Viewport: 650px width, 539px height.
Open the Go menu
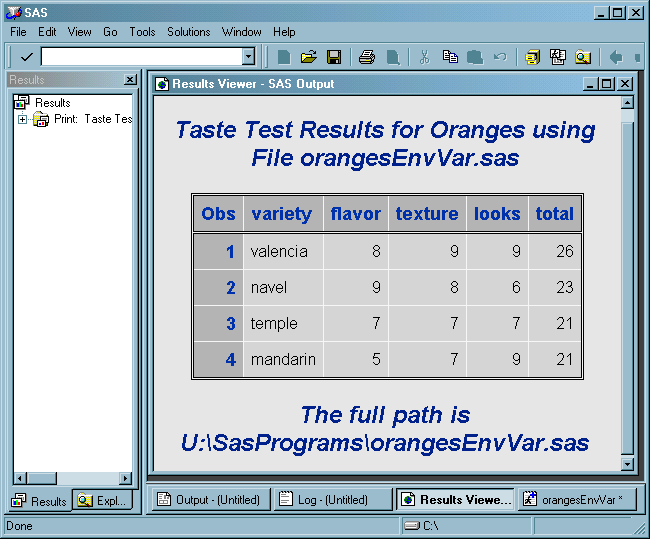pyautogui.click(x=110, y=32)
